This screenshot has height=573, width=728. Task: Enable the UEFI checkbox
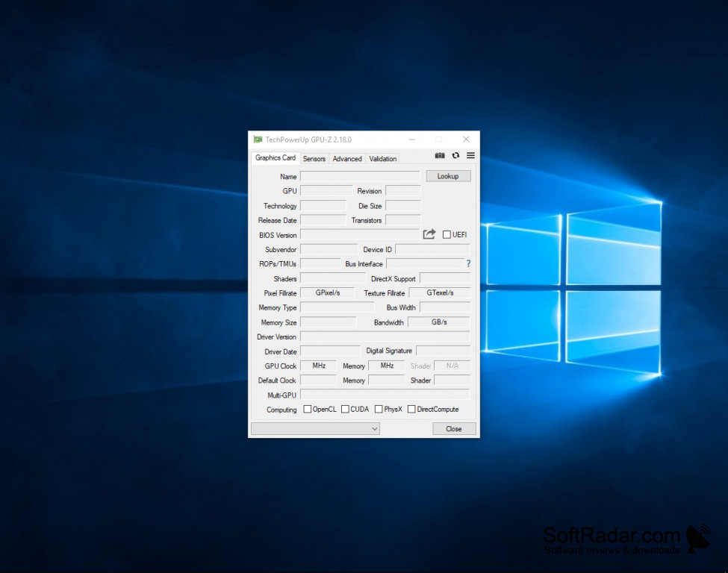point(446,234)
